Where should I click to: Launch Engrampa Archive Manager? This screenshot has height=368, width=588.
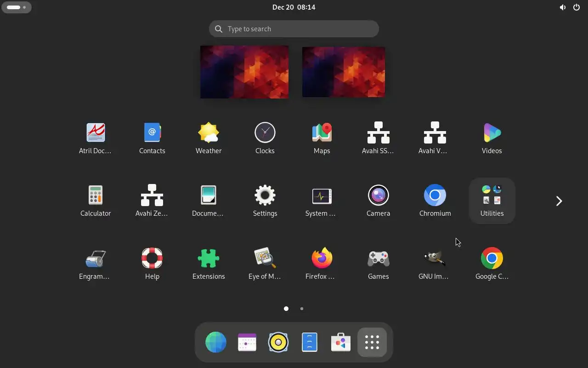tap(96, 264)
